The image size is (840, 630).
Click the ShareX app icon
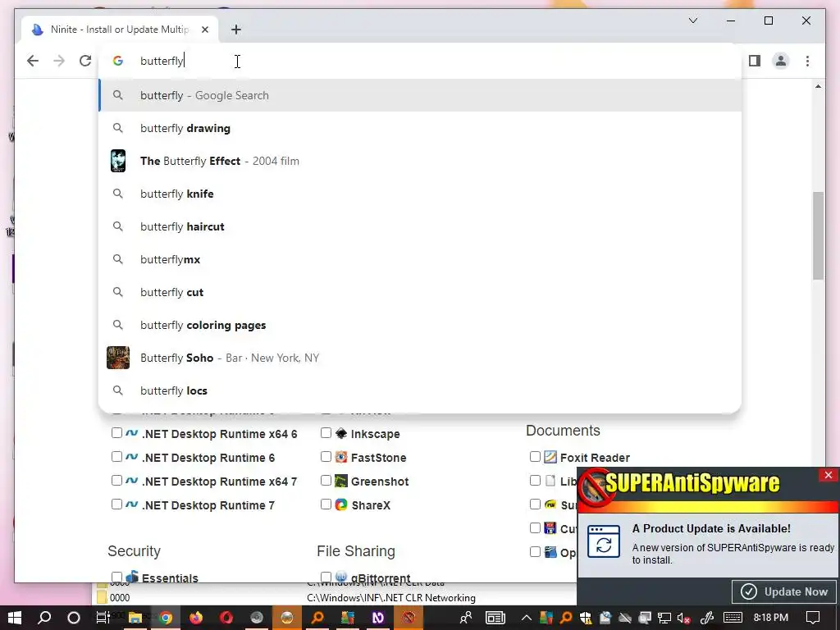(341, 504)
